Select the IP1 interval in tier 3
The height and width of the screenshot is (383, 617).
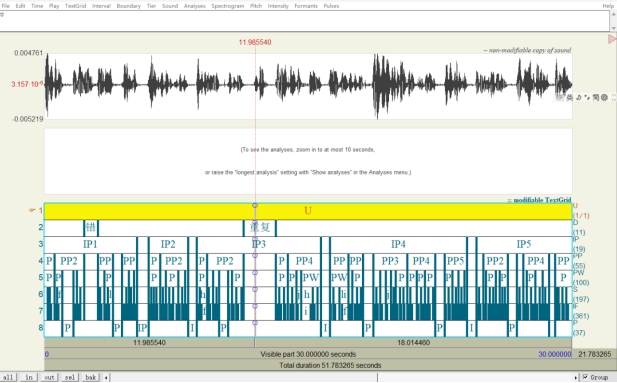[x=91, y=244]
